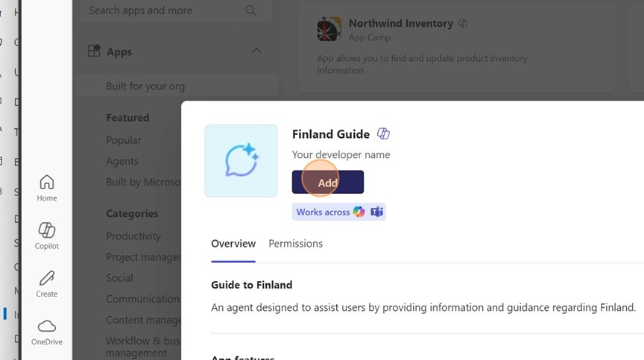Click the search magnifier icon
Image resolution: width=644 pixels, height=360 pixels.
pos(251,10)
